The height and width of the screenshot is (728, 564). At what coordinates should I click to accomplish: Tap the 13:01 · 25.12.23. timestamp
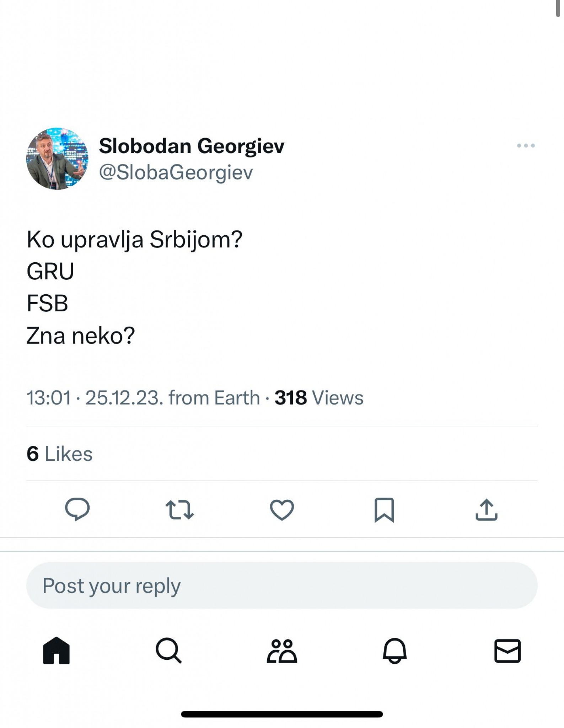click(95, 397)
